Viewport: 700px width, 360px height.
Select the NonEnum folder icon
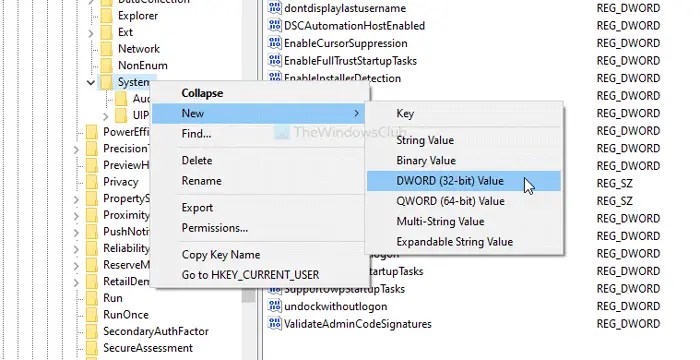pyautogui.click(x=106, y=66)
